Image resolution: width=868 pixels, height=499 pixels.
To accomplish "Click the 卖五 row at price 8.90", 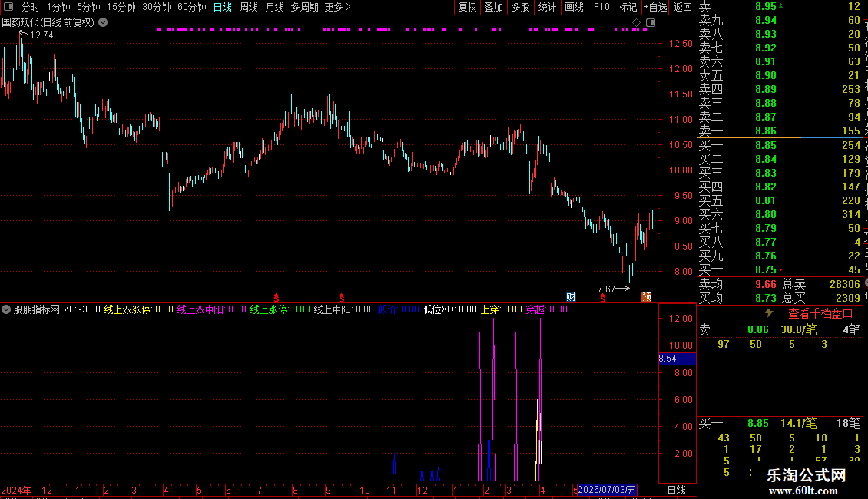I will (x=780, y=76).
